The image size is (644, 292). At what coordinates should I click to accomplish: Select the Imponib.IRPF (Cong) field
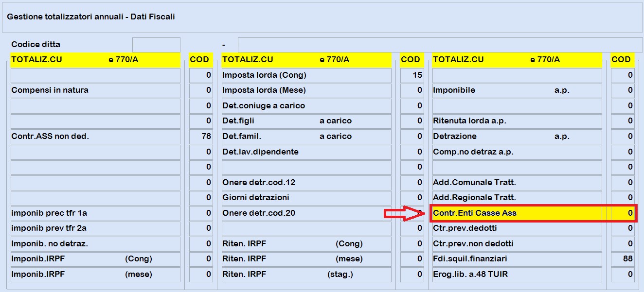[95, 259]
